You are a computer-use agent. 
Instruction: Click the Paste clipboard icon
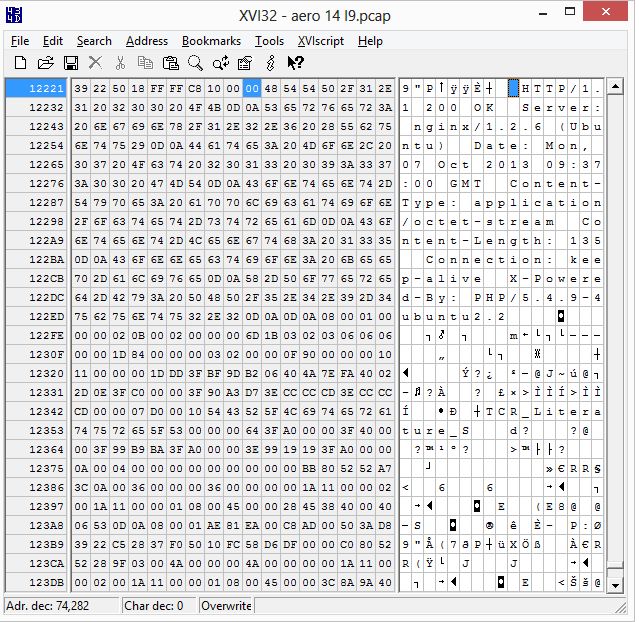[170, 63]
